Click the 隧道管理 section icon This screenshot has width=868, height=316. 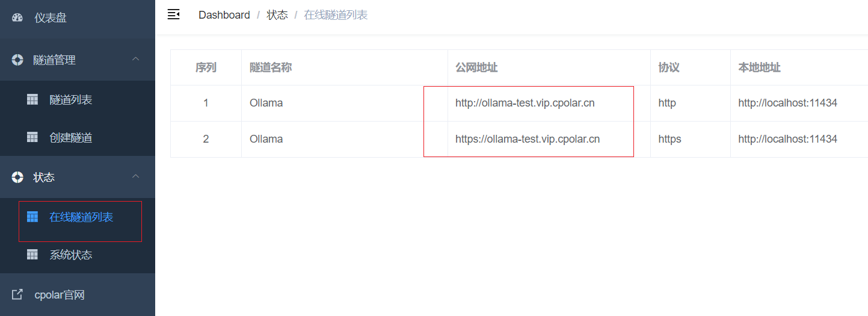coord(17,60)
